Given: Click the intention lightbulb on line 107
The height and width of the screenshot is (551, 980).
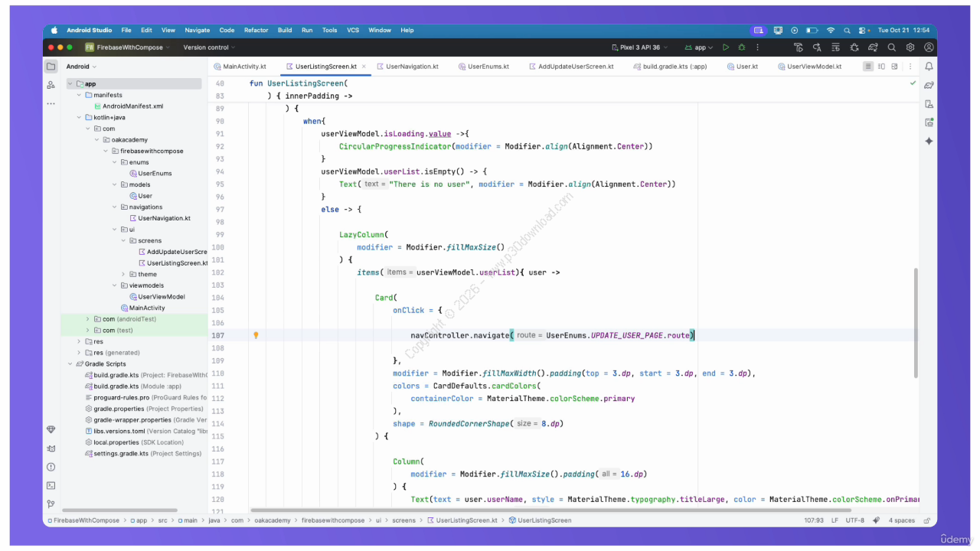Looking at the screenshot, I should (x=256, y=335).
